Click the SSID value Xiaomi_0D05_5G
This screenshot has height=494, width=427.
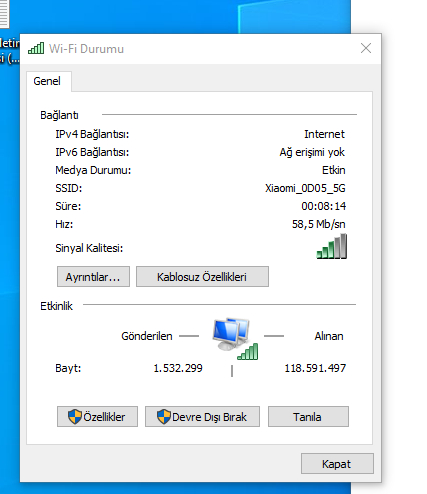point(305,188)
